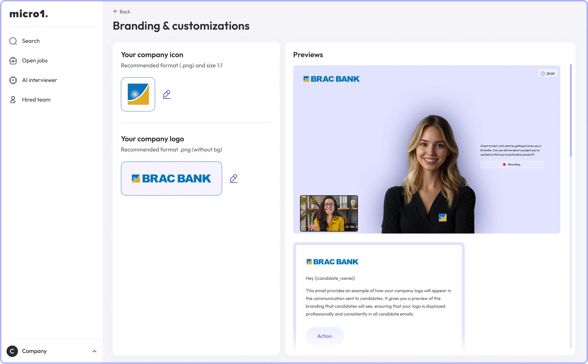
Task: Click the company logo edit pencil
Action: [x=233, y=178]
